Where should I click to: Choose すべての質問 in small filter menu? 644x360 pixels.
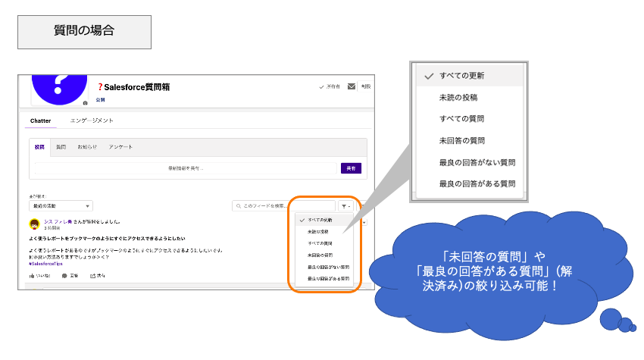tap(324, 243)
